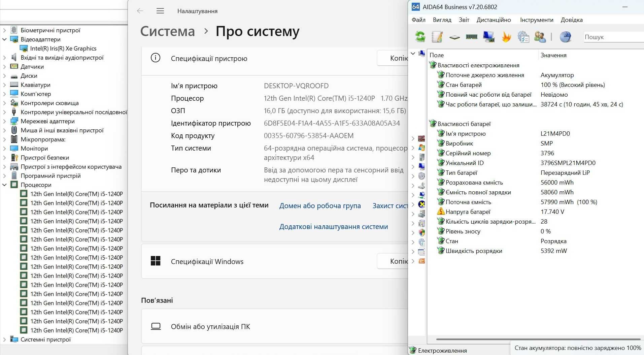This screenshot has width=644, height=355.
Task: Open the Звіт menu in AIDA64
Action: [464, 20]
